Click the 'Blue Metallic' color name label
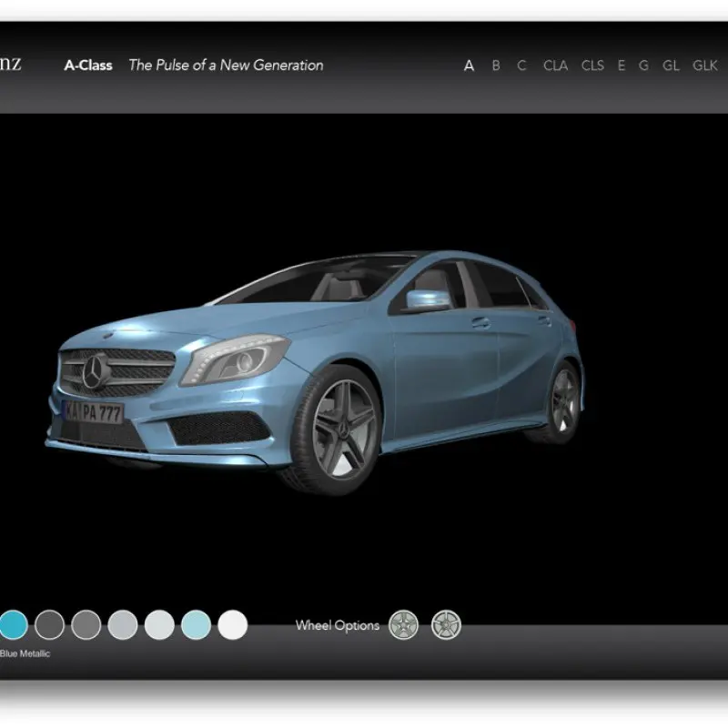 click(x=25, y=653)
